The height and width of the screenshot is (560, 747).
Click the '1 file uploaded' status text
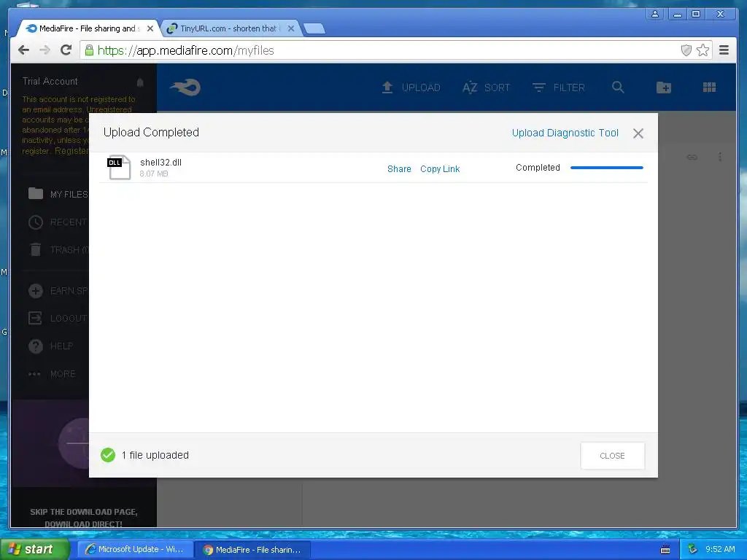click(155, 455)
